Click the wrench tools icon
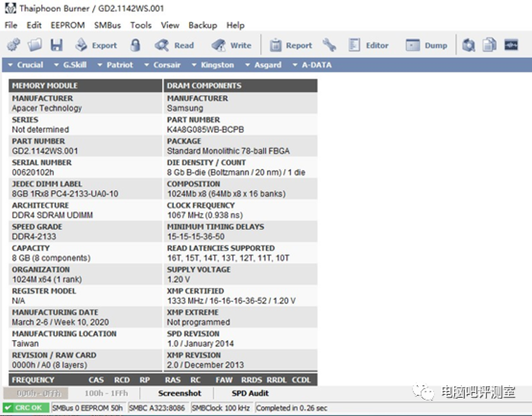The image size is (532, 416). 329,45
